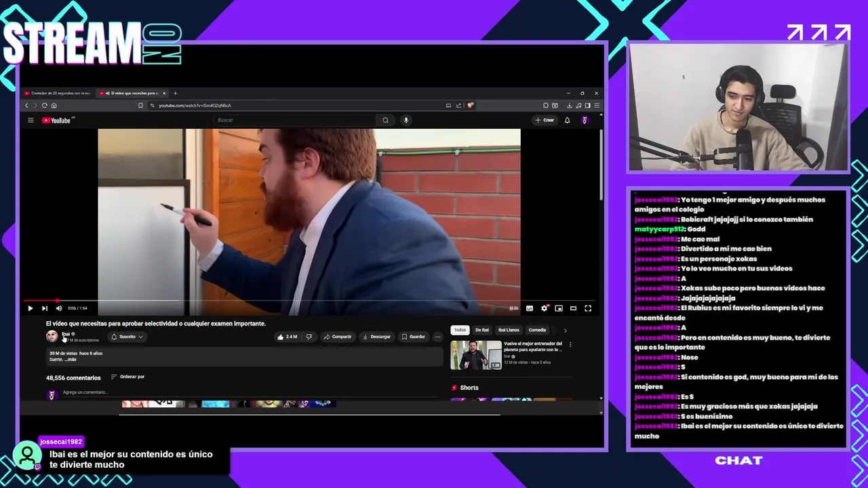Mute the video via speaker icon
The height and width of the screenshot is (488, 868).
(59, 308)
